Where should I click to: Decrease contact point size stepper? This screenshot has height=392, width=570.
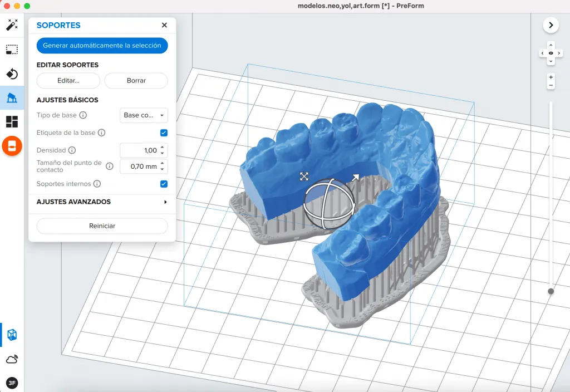pos(162,169)
